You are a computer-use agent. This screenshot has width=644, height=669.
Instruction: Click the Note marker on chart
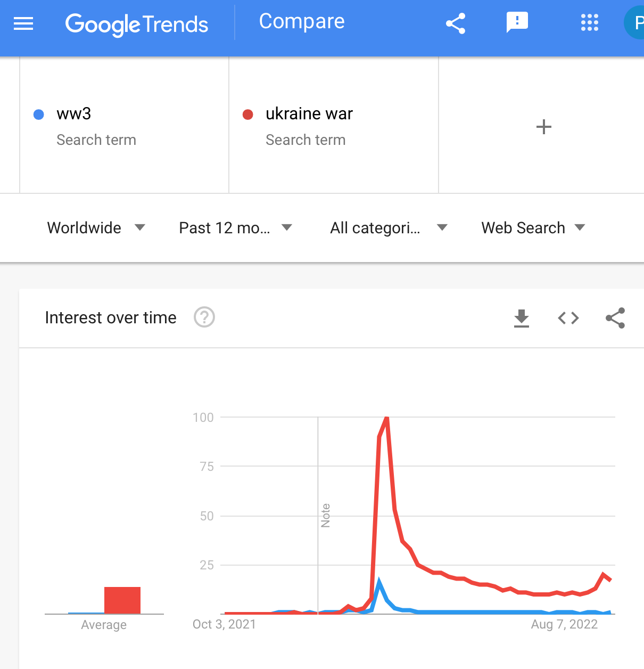(325, 516)
